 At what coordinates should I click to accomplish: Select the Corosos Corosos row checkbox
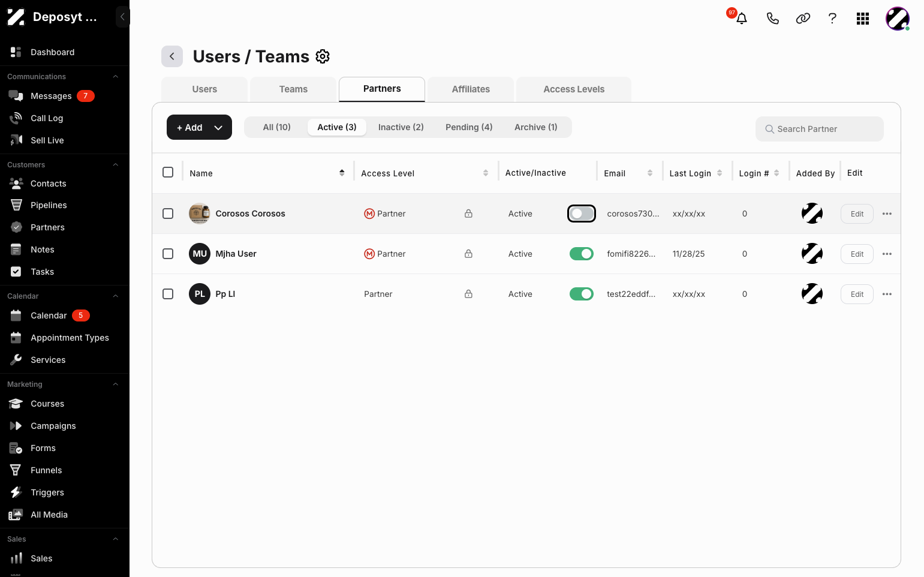tap(168, 214)
